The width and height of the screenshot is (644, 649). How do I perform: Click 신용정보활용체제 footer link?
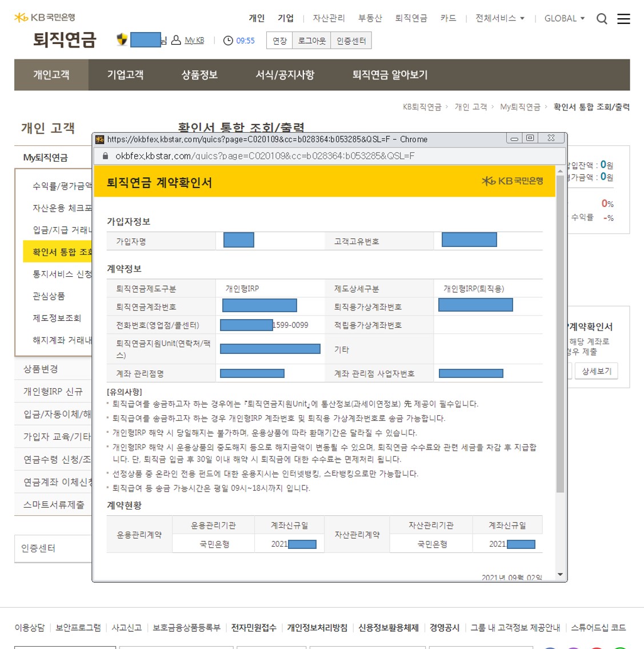pyautogui.click(x=389, y=627)
